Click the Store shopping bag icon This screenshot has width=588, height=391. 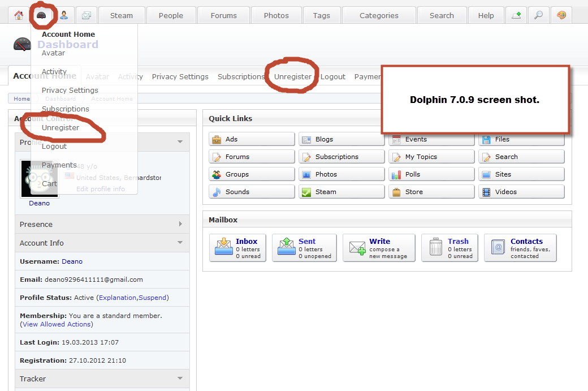(x=396, y=192)
